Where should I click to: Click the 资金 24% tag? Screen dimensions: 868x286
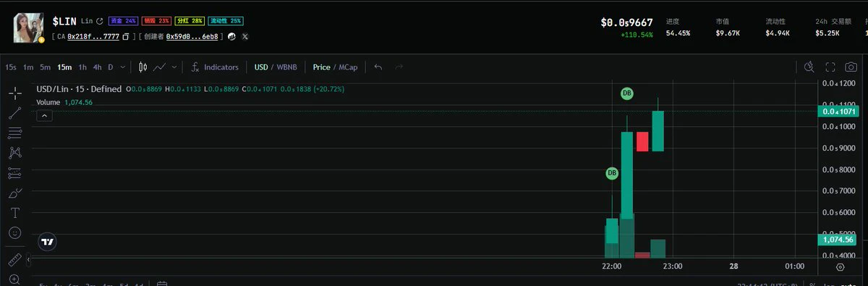click(123, 22)
